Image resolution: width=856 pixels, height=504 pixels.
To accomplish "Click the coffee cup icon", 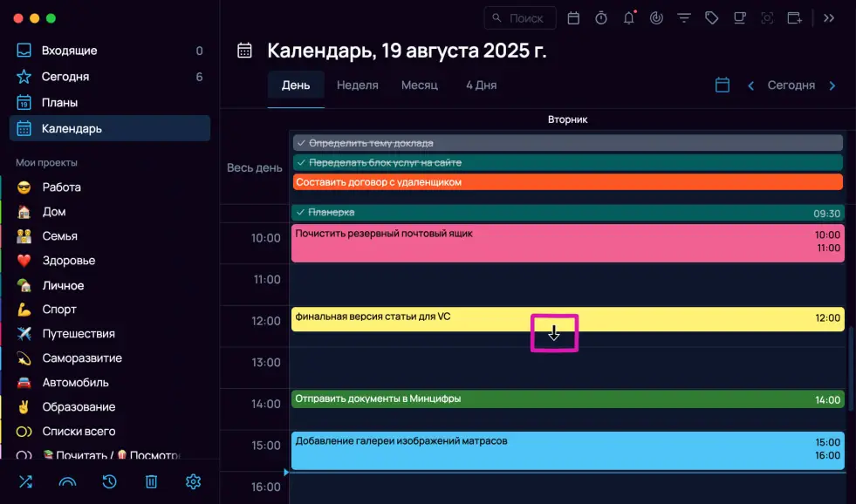I will tap(739, 17).
